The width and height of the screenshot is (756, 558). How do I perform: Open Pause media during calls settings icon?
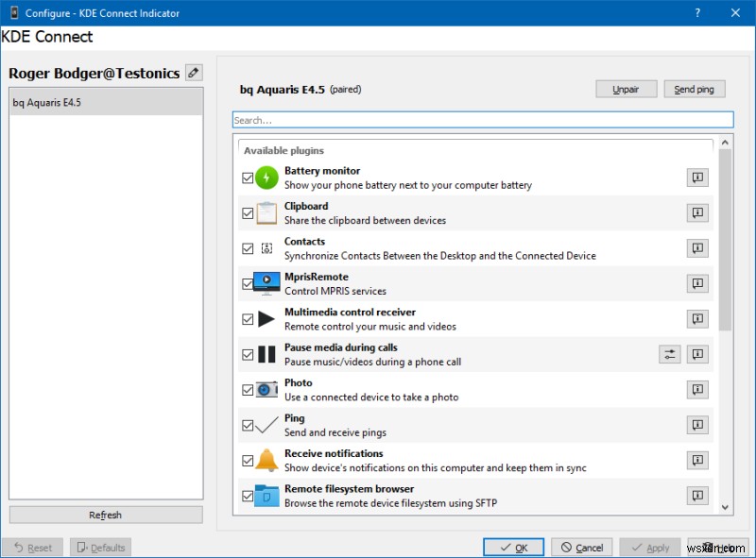(670, 354)
